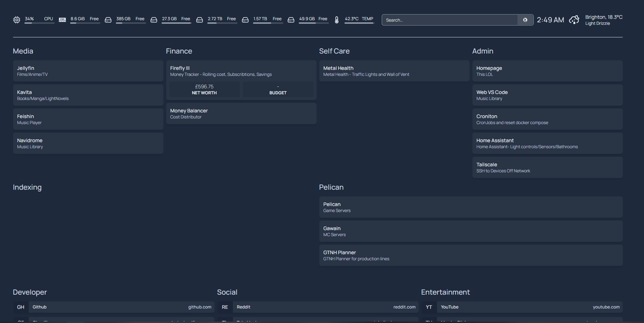Click the rain cloud weather icon
The height and width of the screenshot is (323, 644).
[x=574, y=20]
